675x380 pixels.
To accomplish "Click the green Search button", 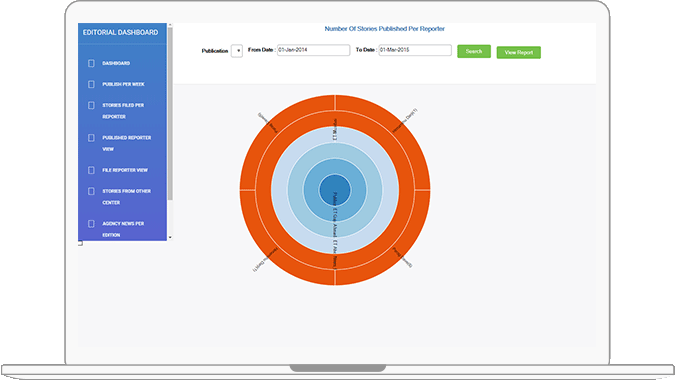I will 474,51.
